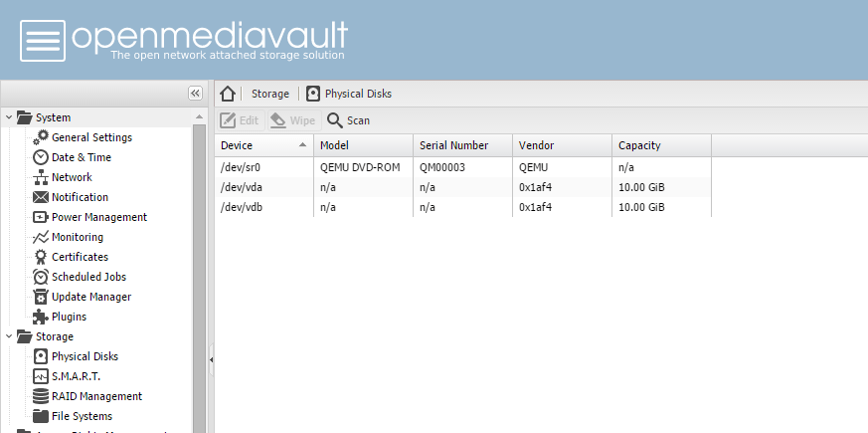Go to home via breadcrumb house icon
This screenshot has width=868, height=433.
(x=228, y=94)
